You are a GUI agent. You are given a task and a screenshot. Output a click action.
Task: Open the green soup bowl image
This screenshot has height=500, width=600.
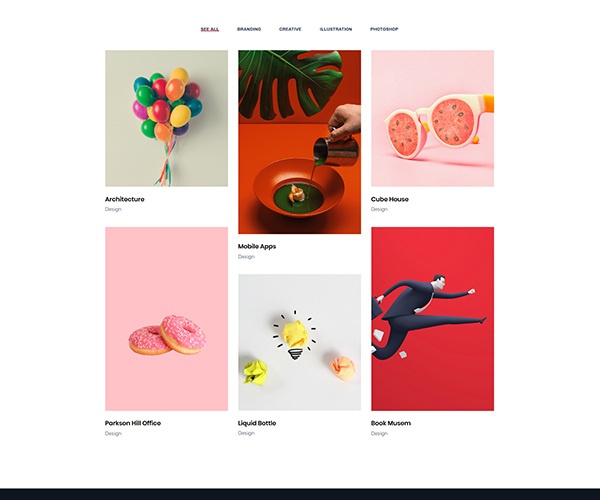300,142
